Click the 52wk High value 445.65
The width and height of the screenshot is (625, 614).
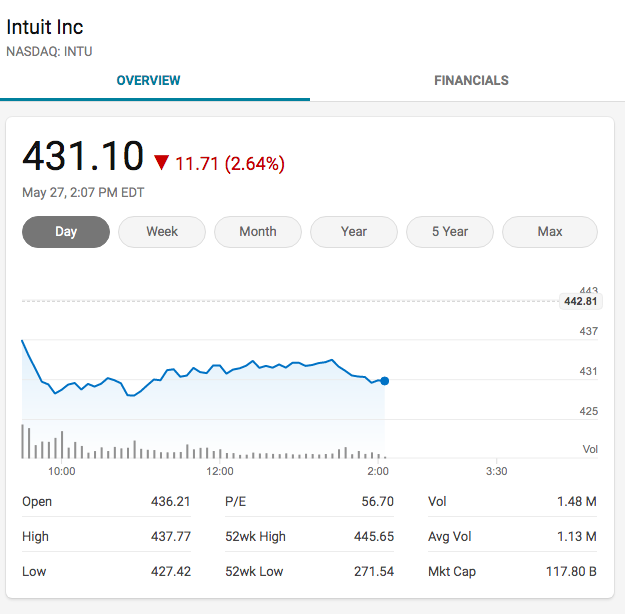tap(374, 536)
